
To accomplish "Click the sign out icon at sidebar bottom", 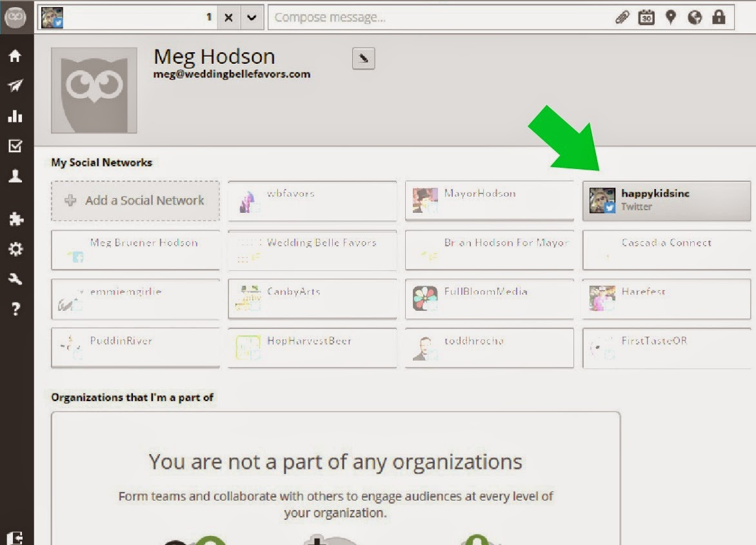I will 15,538.
